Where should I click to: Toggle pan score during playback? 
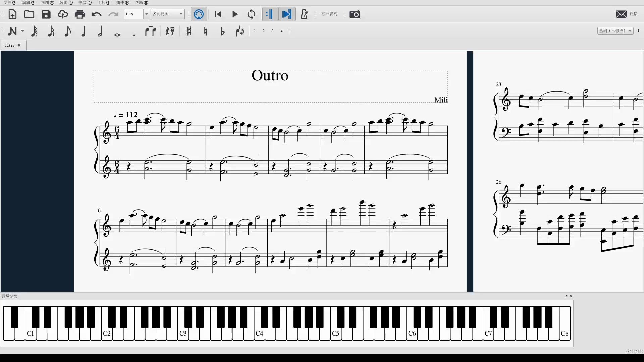pyautogui.click(x=287, y=14)
